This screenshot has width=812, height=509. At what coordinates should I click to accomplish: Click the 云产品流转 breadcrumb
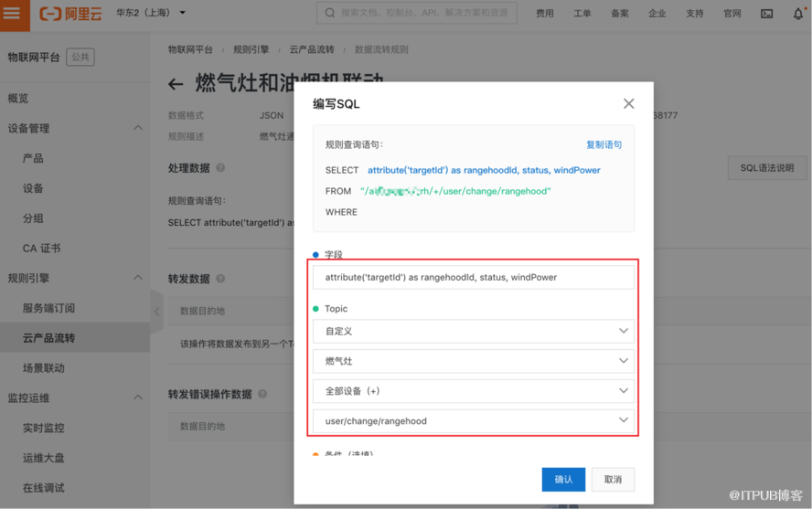(x=312, y=49)
